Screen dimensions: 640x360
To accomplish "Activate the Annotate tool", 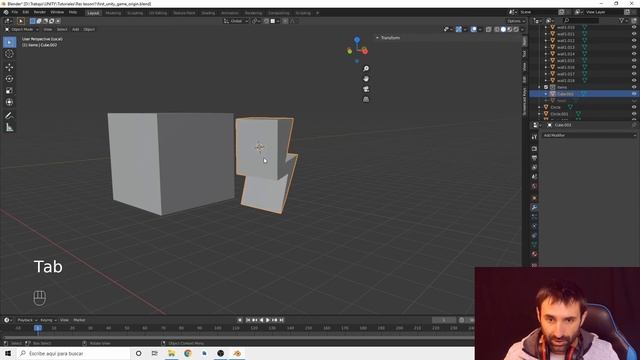I will click(x=9, y=116).
